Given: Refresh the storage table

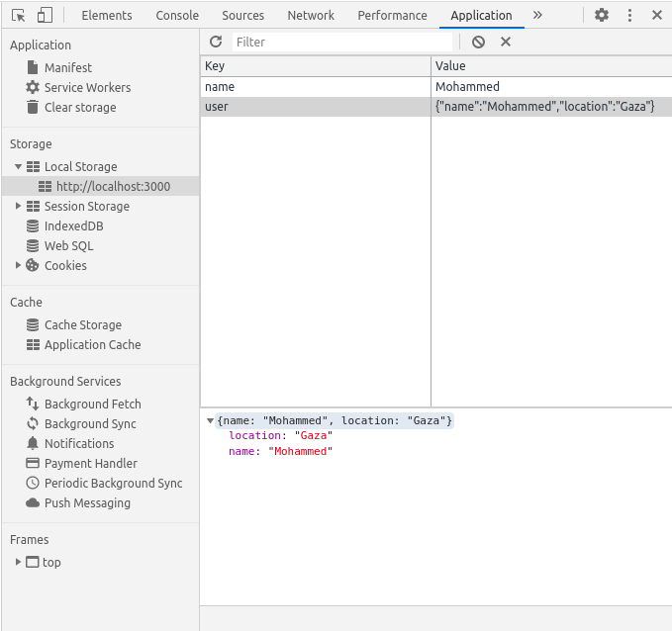Looking at the screenshot, I should (216, 42).
